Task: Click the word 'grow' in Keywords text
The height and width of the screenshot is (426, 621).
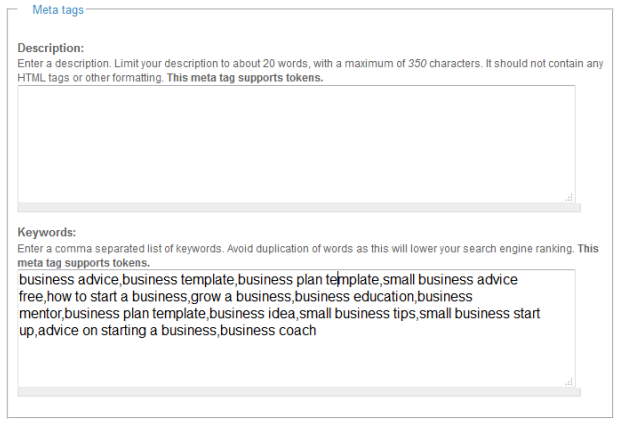Action: [206, 297]
